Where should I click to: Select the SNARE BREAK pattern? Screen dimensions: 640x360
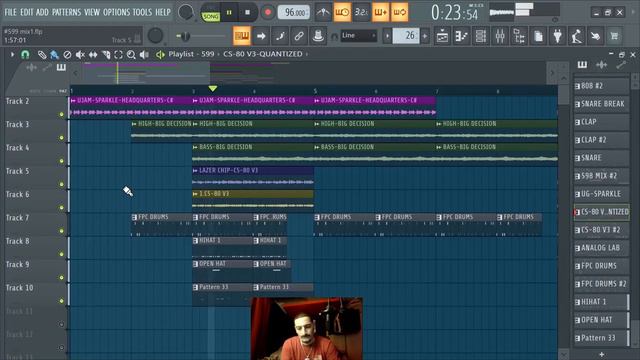601,104
